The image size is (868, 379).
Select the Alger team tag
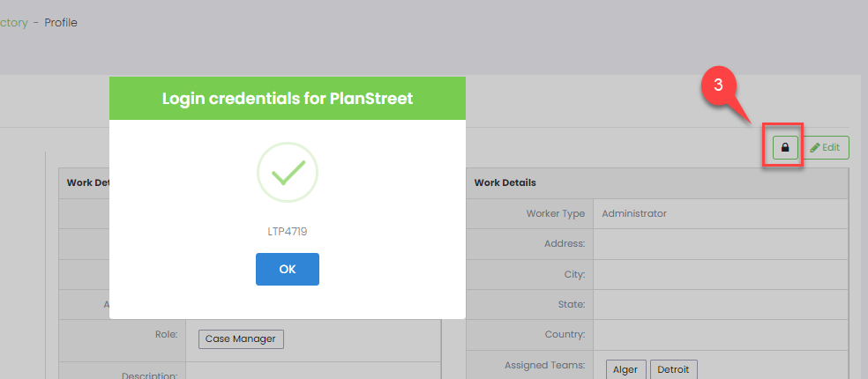point(626,369)
